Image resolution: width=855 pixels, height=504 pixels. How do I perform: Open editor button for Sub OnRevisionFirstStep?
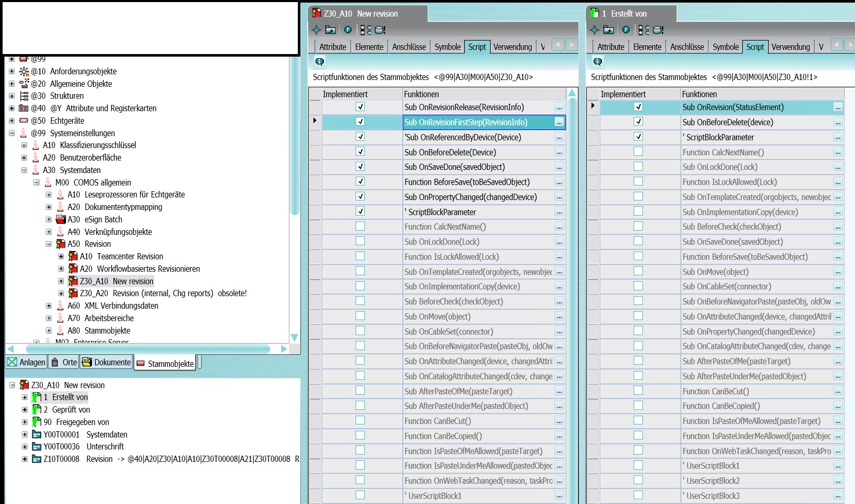[559, 122]
